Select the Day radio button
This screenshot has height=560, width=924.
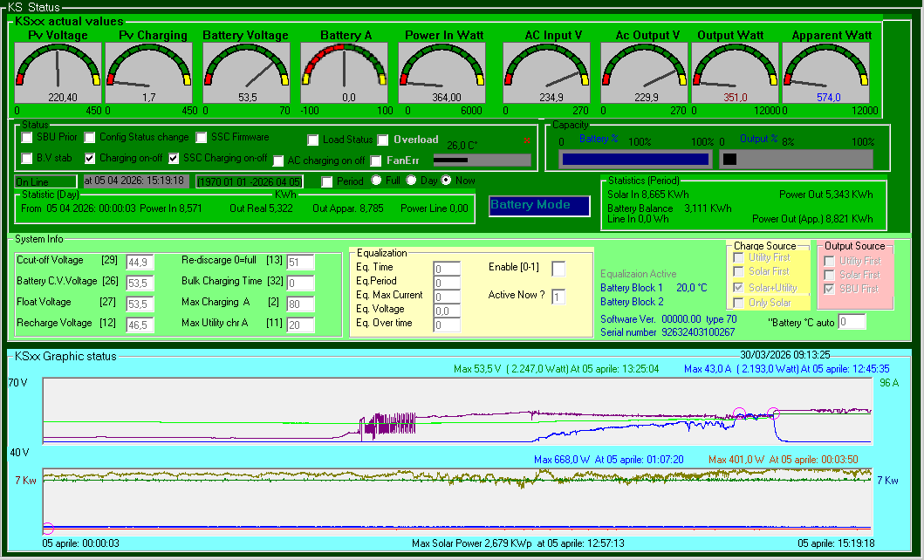(411, 181)
